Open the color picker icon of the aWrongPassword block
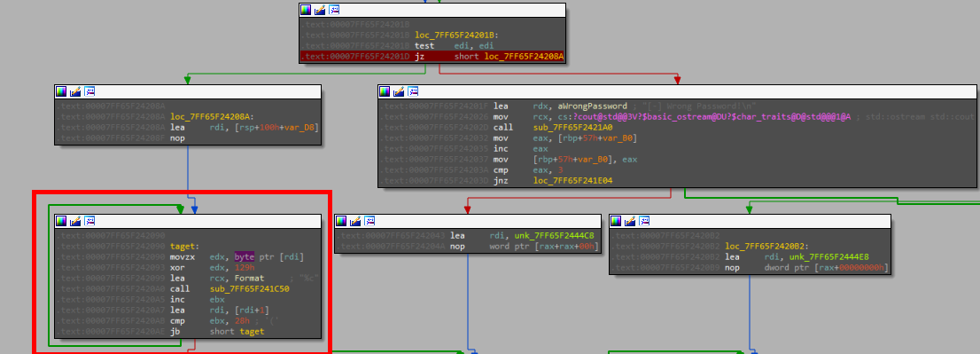Screen dimensions: 980x354 [x=385, y=91]
